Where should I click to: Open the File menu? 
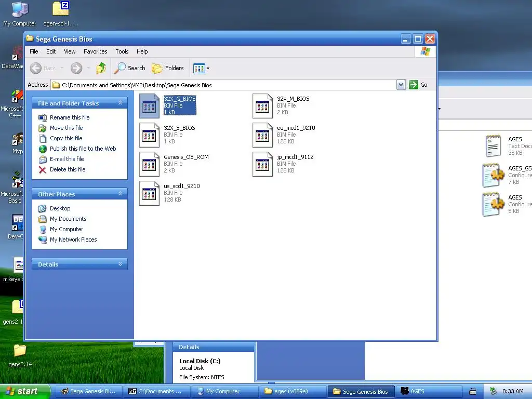[x=34, y=51]
